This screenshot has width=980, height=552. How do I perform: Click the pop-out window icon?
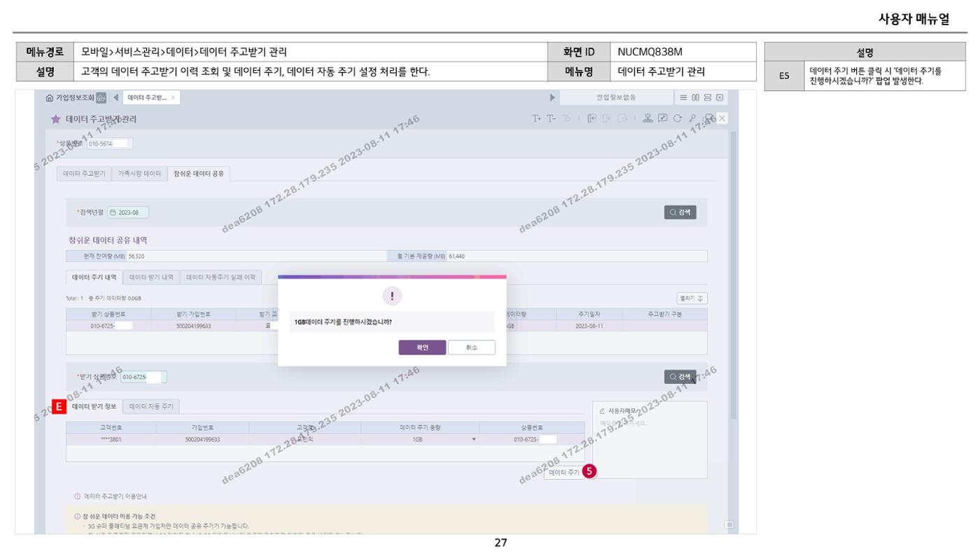663,119
